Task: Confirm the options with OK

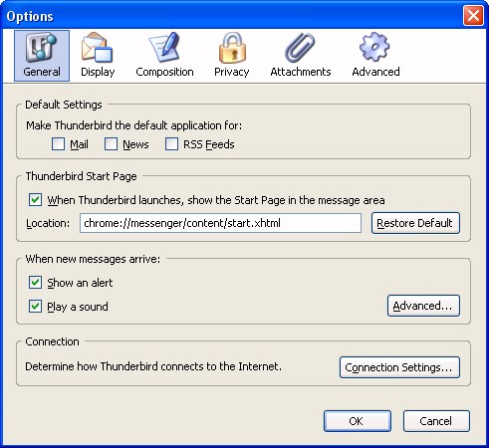Action: (x=358, y=421)
